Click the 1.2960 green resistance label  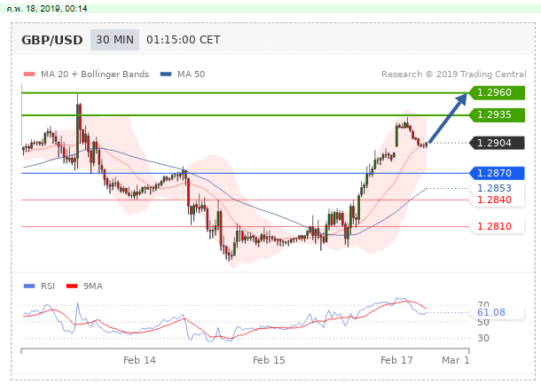pyautogui.click(x=497, y=92)
